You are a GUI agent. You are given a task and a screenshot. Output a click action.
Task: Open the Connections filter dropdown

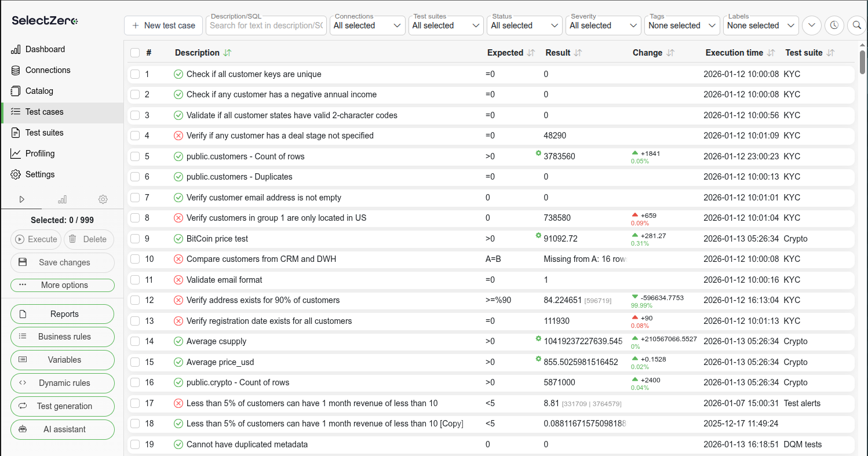[367, 25]
